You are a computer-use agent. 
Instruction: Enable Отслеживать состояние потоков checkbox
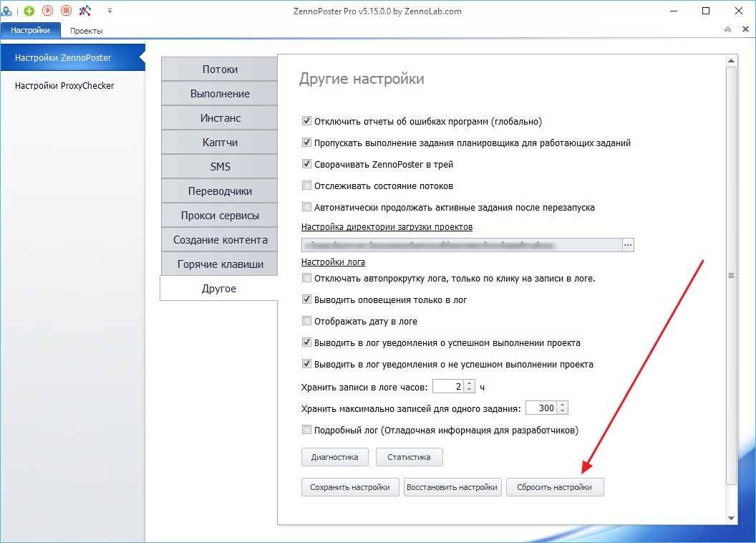click(306, 186)
